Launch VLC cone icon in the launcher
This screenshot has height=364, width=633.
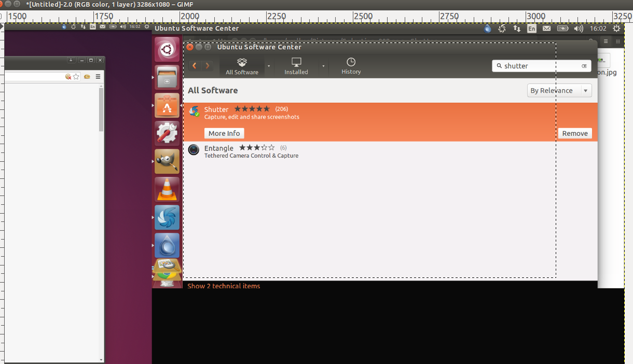coord(167,190)
